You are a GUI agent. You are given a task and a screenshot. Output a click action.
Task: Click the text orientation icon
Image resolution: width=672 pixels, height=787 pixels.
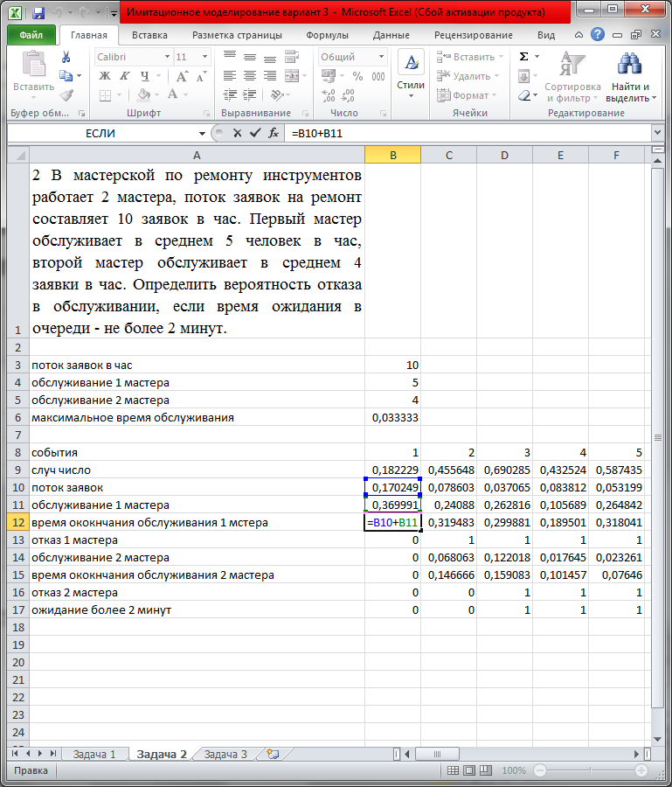(x=276, y=94)
